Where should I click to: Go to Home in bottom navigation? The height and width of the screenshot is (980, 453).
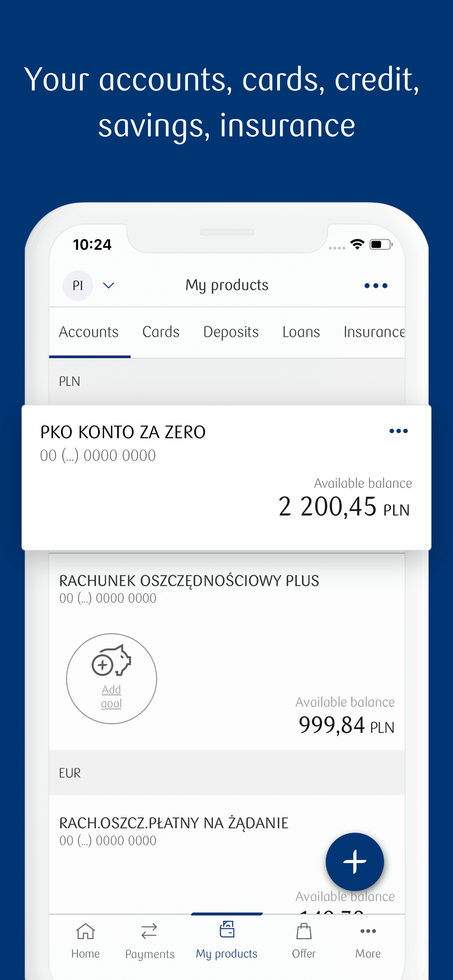pos(85,940)
